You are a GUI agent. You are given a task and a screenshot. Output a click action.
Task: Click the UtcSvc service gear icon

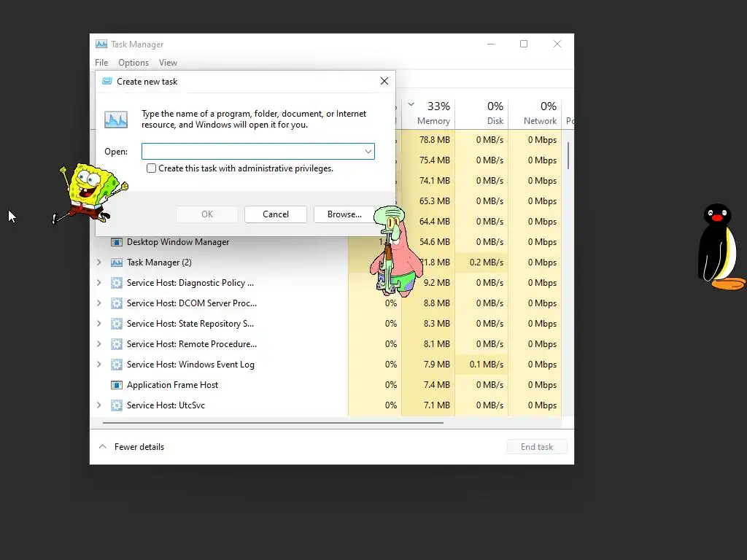tap(116, 405)
